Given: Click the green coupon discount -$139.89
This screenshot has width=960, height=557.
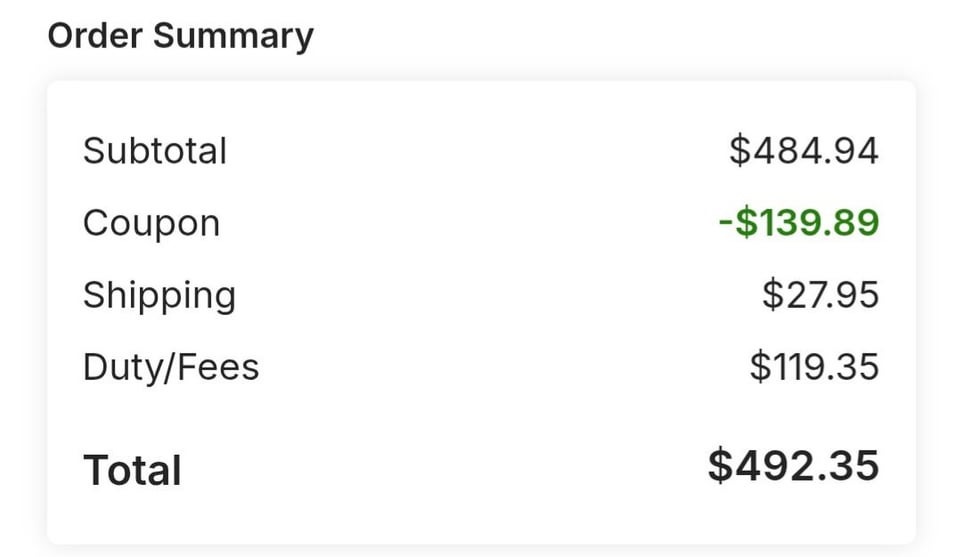Looking at the screenshot, I should (x=799, y=223).
